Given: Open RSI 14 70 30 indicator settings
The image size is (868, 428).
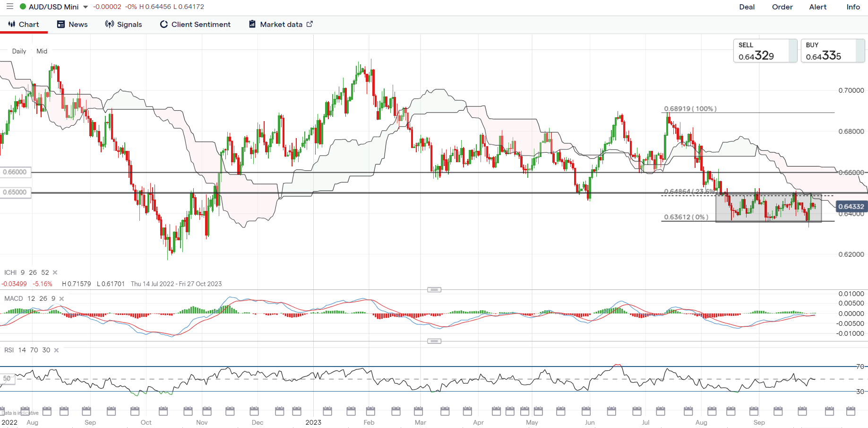Looking at the screenshot, I should click(x=27, y=350).
